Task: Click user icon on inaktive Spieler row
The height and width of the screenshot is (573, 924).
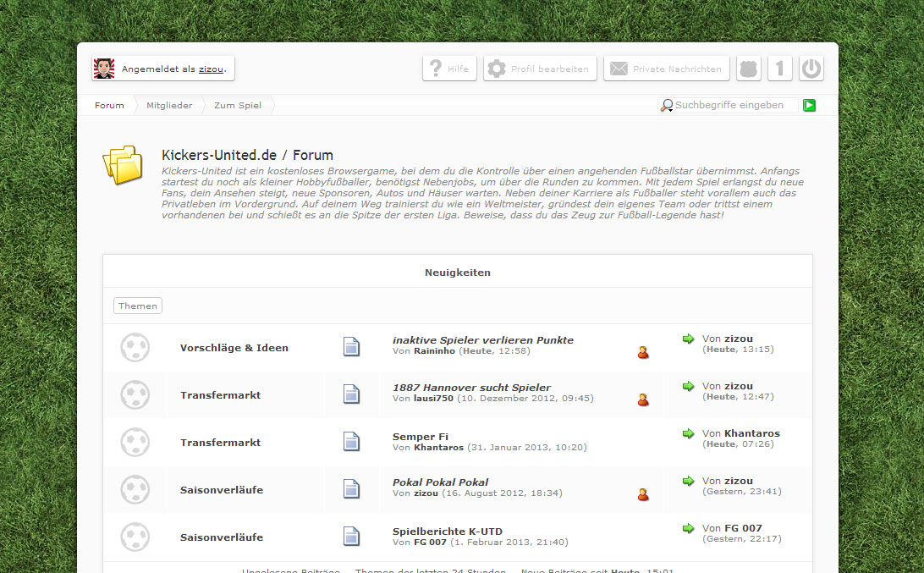Action: click(x=643, y=353)
